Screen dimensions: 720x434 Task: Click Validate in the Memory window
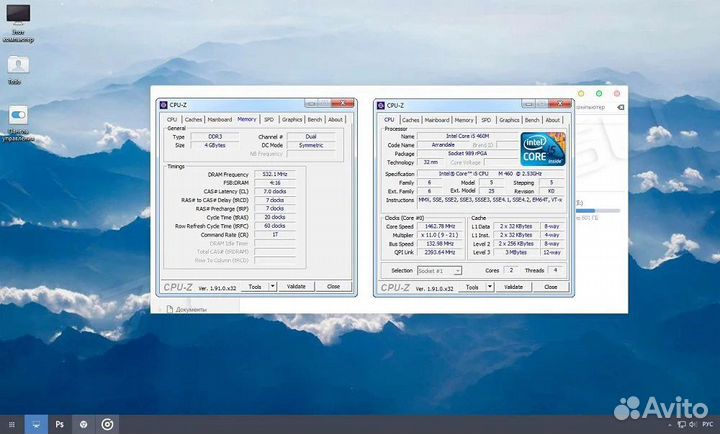[x=296, y=287]
